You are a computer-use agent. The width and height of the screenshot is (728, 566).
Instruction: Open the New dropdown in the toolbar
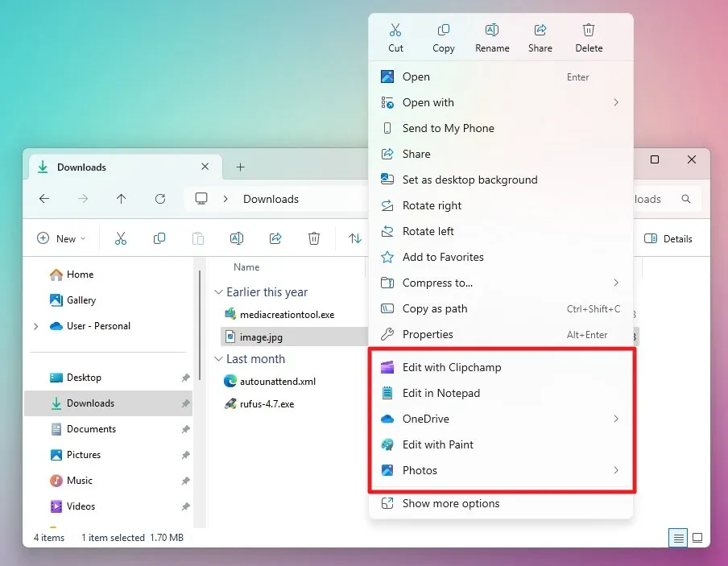[61, 238]
